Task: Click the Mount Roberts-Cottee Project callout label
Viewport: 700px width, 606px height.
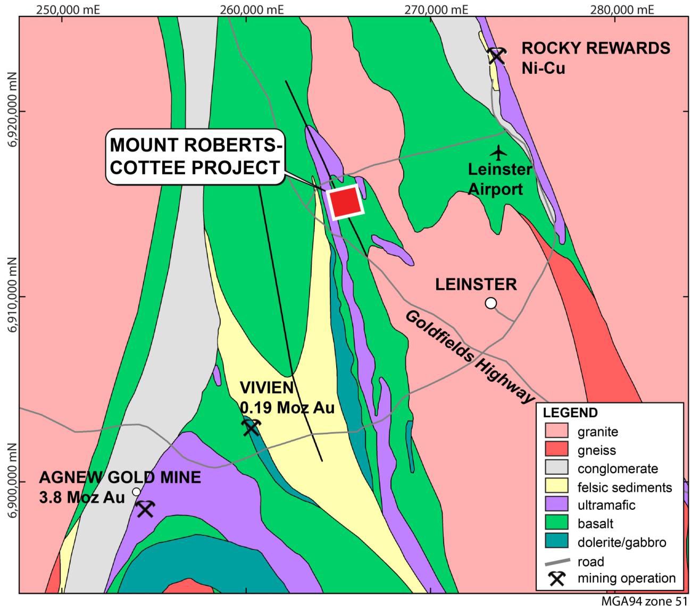Action: 195,156
